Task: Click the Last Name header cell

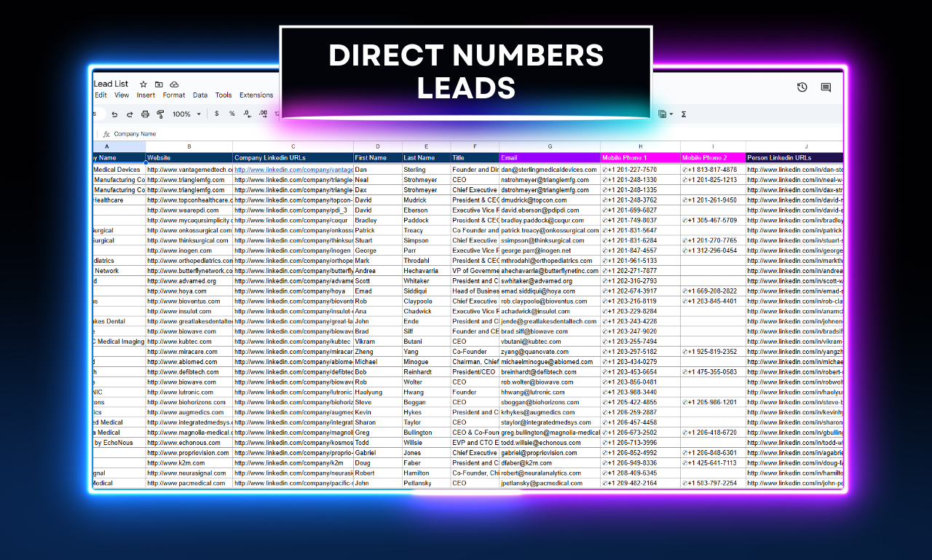Action: 426,157
